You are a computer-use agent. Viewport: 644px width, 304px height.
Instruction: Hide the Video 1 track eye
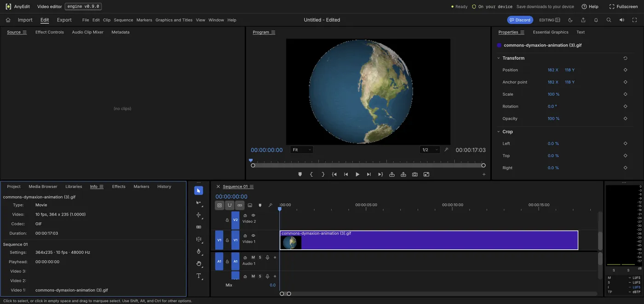pos(253,235)
